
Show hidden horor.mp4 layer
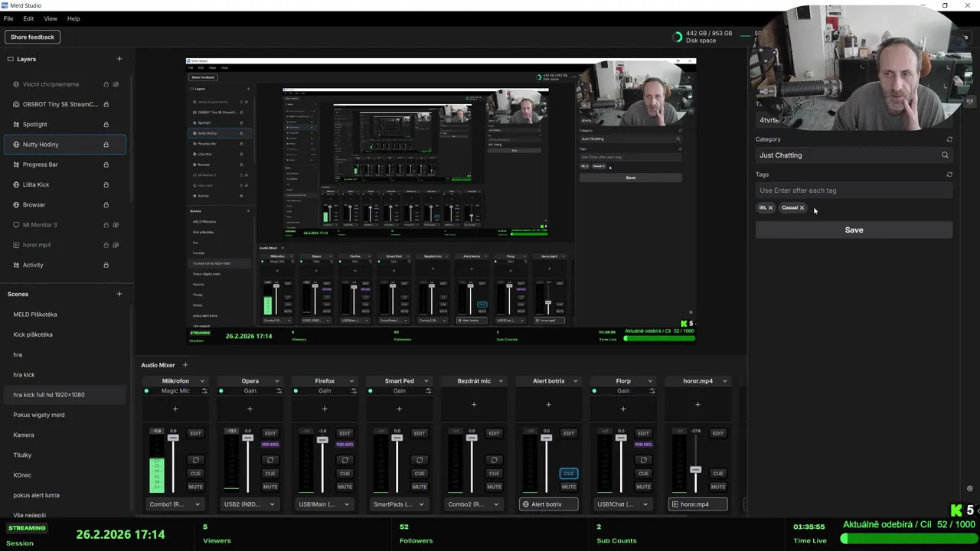(x=116, y=245)
